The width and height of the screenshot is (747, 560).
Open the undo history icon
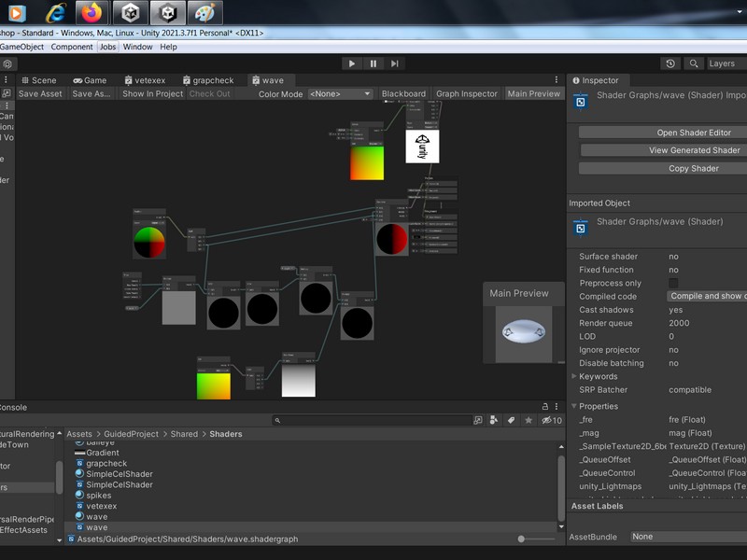(670, 63)
